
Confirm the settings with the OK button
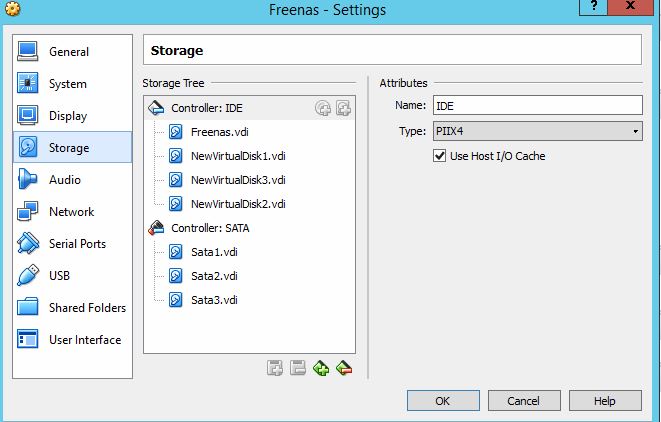pyautogui.click(x=443, y=400)
